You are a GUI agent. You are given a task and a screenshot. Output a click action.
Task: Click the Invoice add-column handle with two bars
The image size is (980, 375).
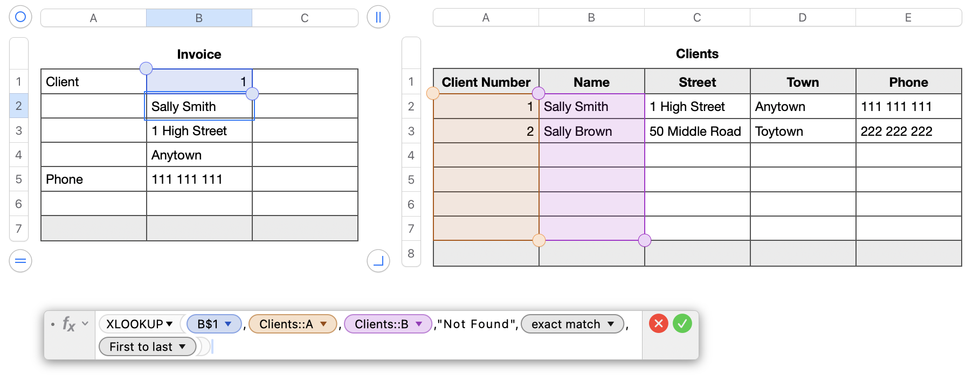(378, 17)
